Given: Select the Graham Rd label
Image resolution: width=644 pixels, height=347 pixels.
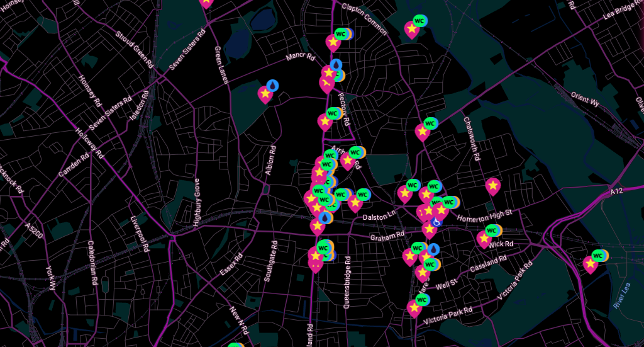Looking at the screenshot, I should pyautogui.click(x=387, y=236).
